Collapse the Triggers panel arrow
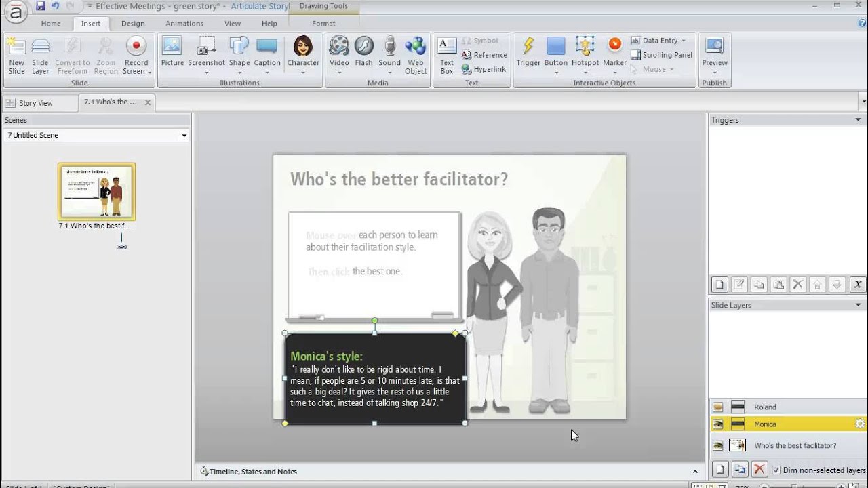868x488 pixels. (859, 120)
